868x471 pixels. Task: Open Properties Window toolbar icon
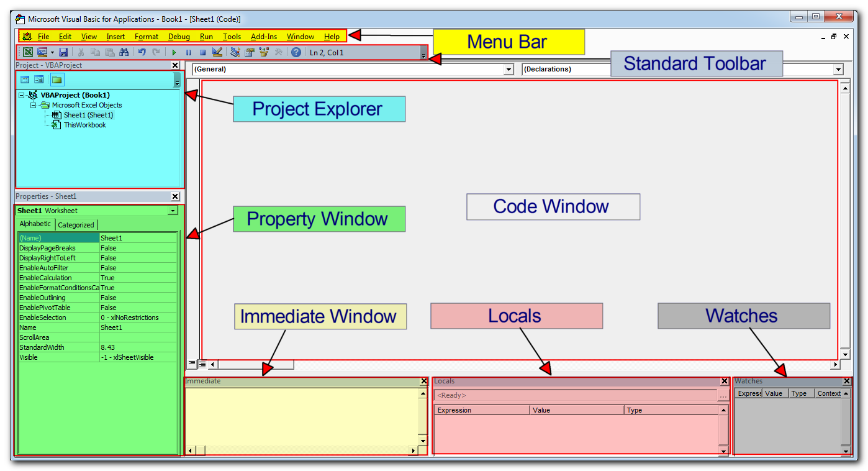pos(249,53)
